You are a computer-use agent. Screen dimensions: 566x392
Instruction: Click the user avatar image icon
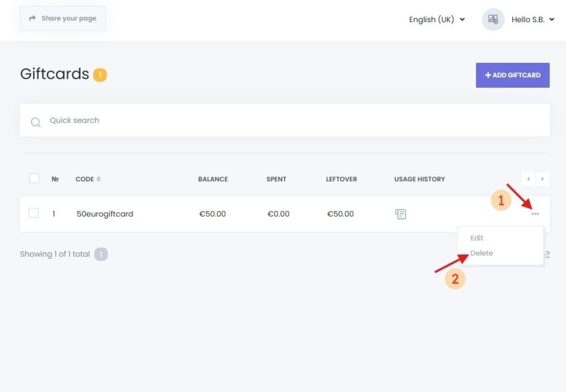click(492, 19)
